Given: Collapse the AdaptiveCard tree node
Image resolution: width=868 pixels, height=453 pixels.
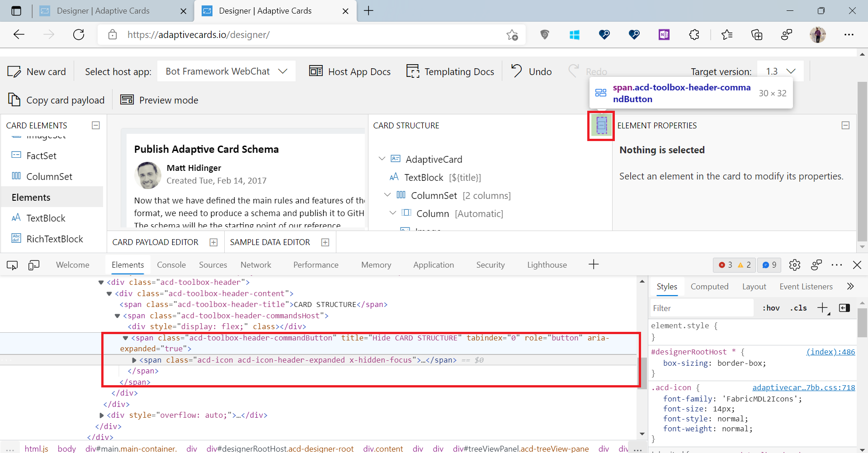Looking at the screenshot, I should (x=382, y=159).
